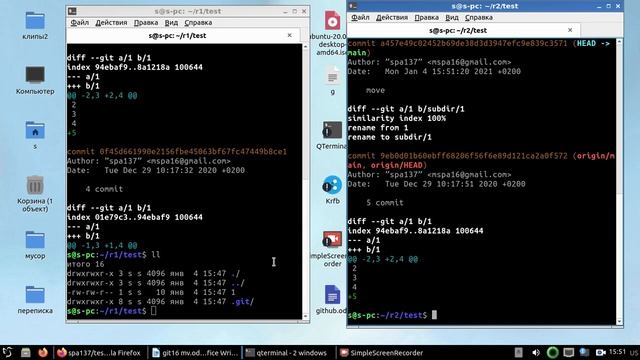Click commit hash a457e49c02452 in r2 terminal
Image resolution: width=640 pixels, height=360 pixels.
click(x=473, y=43)
